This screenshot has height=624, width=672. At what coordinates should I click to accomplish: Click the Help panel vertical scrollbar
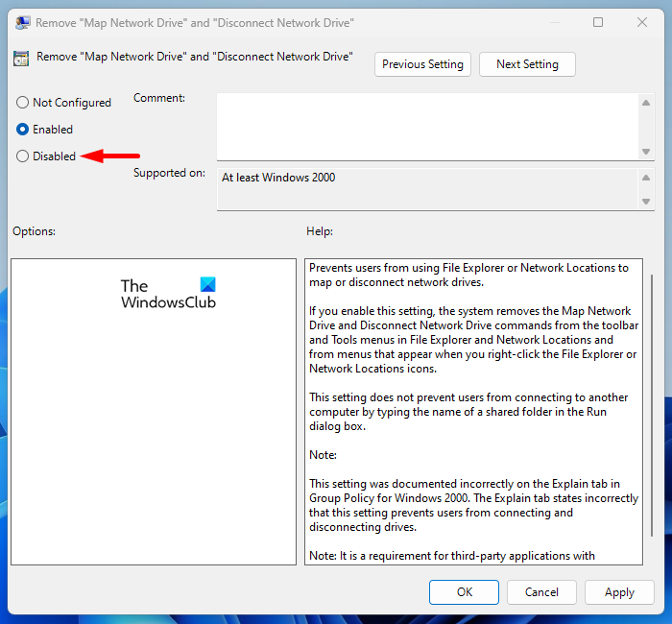click(x=652, y=405)
